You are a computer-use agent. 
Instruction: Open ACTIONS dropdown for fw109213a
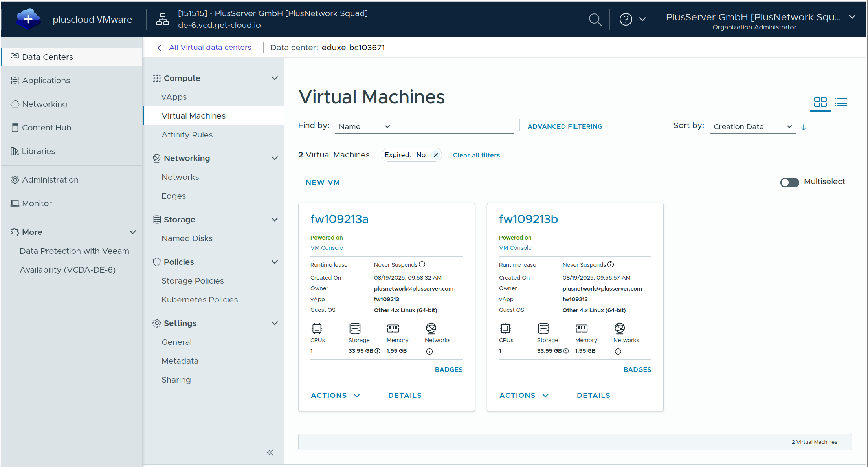pyautogui.click(x=336, y=396)
